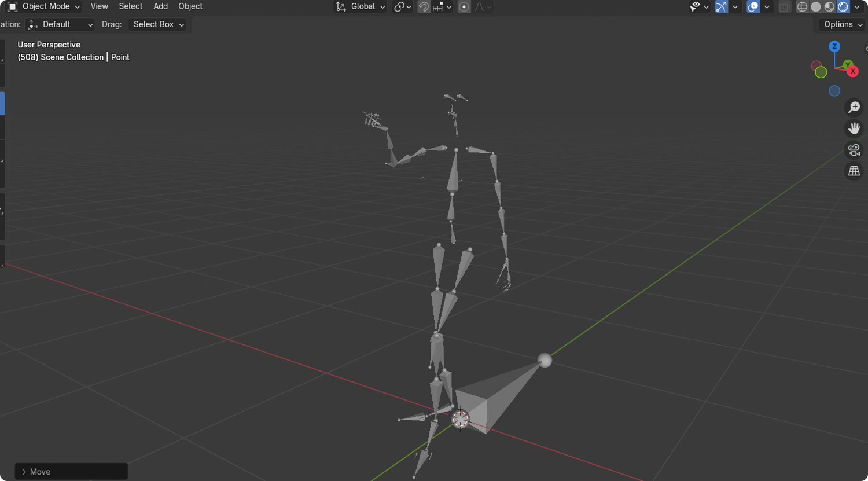The width and height of the screenshot is (868, 481).
Task: Expand the Move operator panel
Action: point(71,472)
